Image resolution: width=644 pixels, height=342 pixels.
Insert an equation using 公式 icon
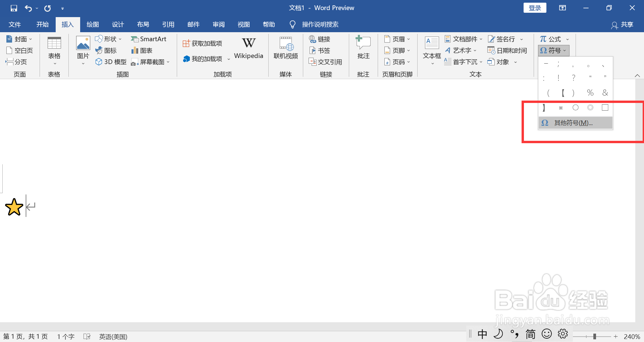click(552, 39)
